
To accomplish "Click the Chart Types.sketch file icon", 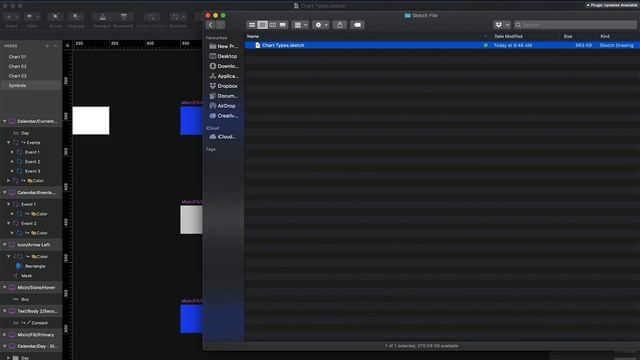I will point(258,45).
